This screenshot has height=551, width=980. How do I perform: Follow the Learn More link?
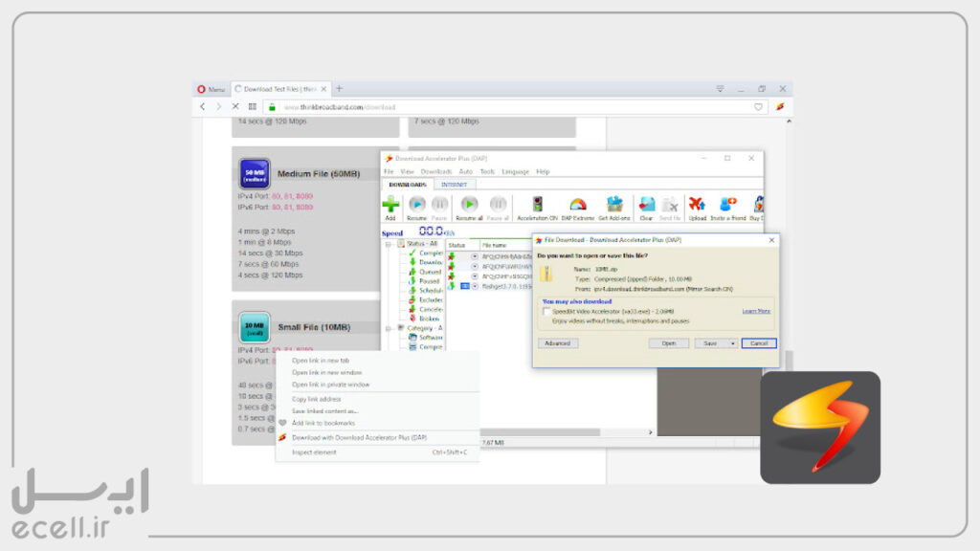click(755, 311)
